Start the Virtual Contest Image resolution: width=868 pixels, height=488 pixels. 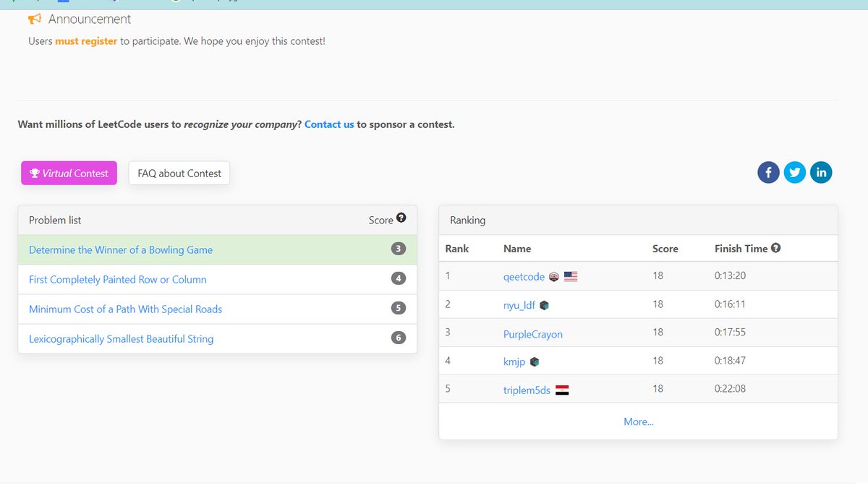(69, 174)
